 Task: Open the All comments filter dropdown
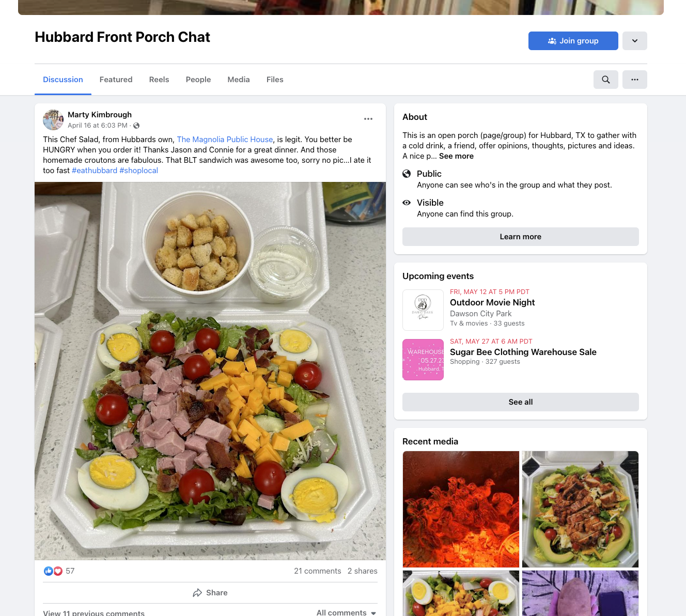[347, 612]
